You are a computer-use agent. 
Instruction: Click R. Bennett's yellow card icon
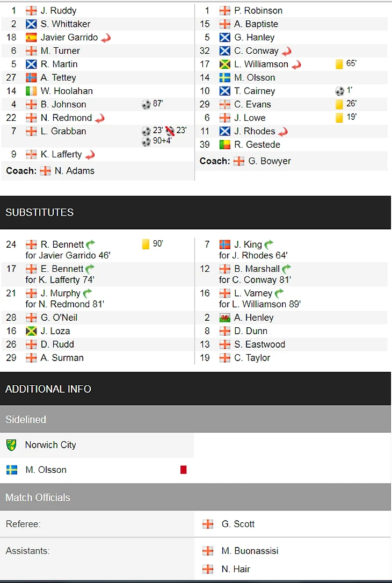[x=146, y=244]
